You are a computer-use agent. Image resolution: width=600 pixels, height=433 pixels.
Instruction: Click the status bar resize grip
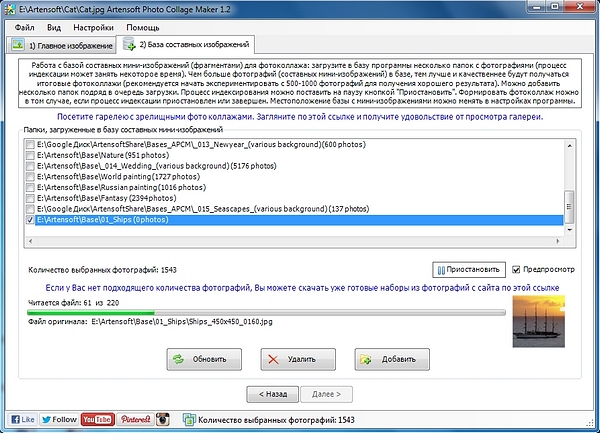(590, 423)
